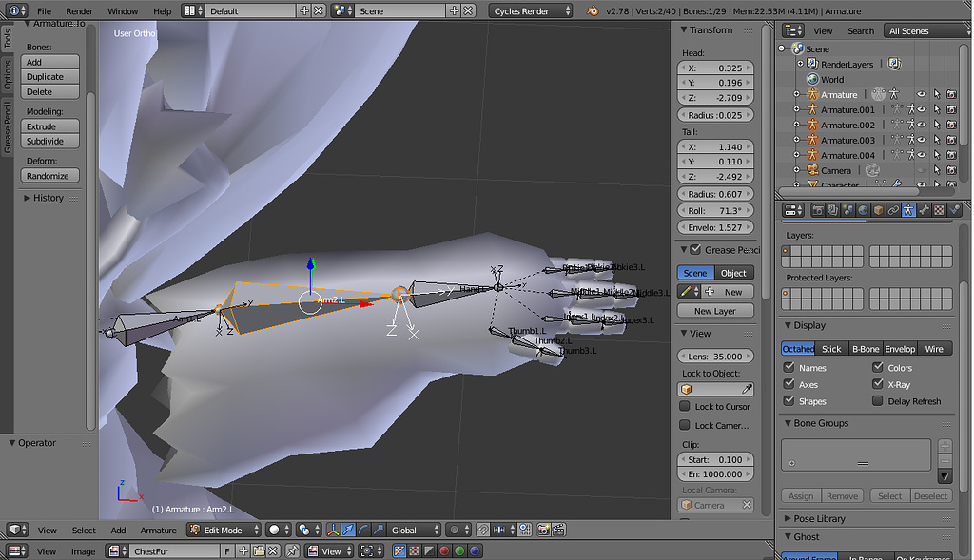Select the rotate manipulator arc icon
The height and width of the screenshot is (560, 974).
[363, 531]
